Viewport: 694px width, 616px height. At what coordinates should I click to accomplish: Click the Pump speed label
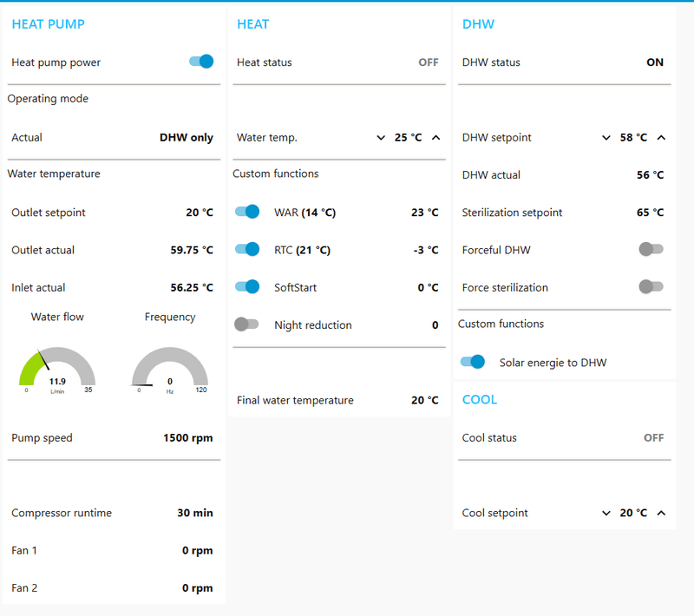click(x=42, y=438)
